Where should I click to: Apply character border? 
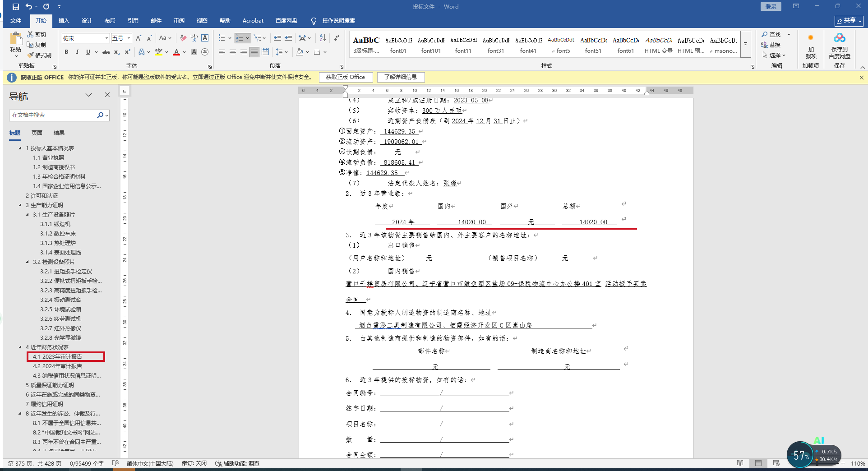[x=205, y=38]
